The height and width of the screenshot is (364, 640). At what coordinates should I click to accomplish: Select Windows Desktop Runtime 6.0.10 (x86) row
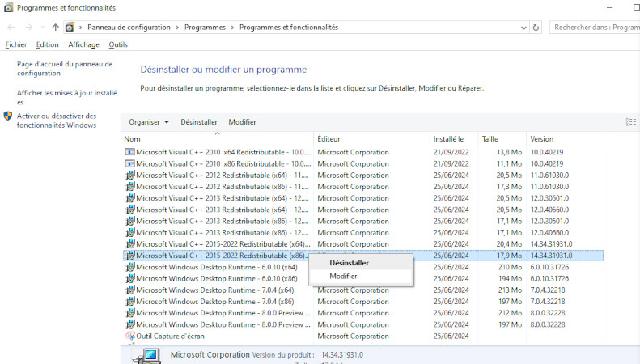[363, 279]
